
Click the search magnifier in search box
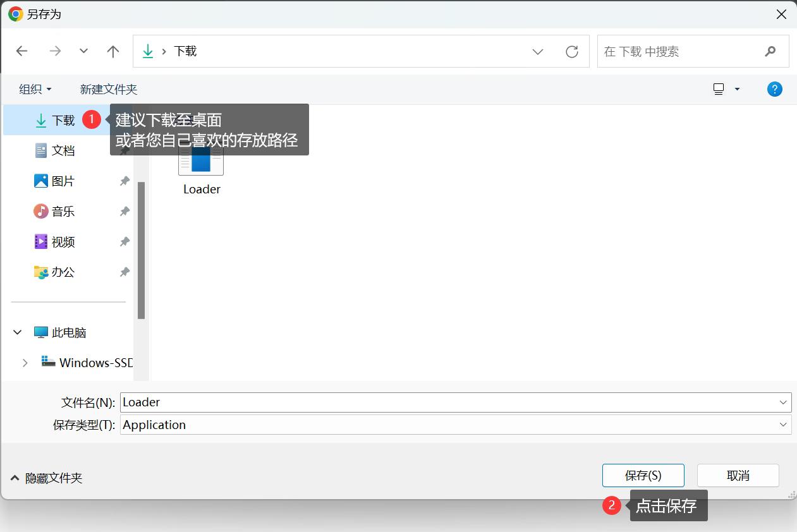(x=770, y=51)
